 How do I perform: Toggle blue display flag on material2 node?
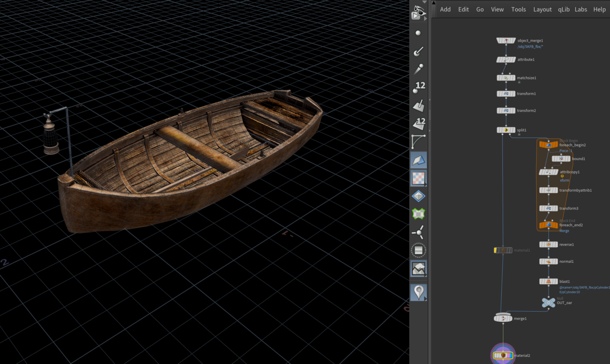(510, 355)
